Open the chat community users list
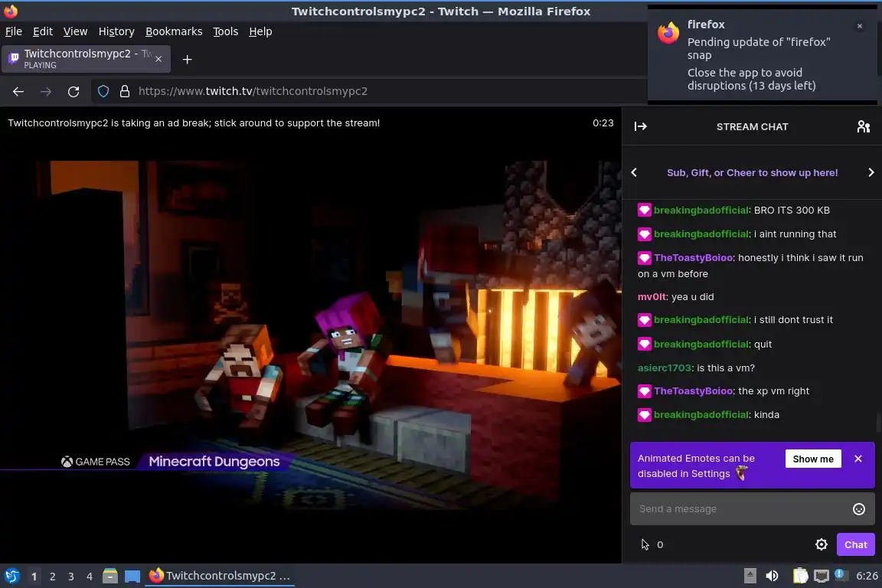The image size is (882, 588). (864, 126)
